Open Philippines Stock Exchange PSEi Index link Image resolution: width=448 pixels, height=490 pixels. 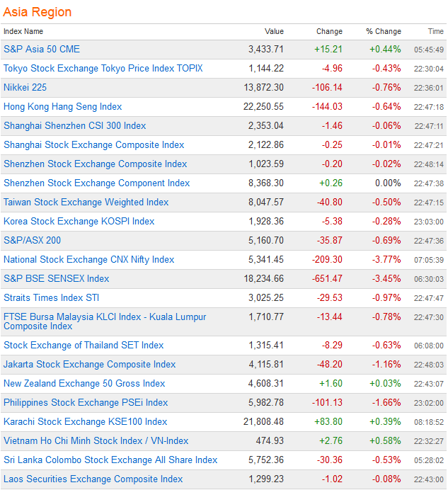86,402
